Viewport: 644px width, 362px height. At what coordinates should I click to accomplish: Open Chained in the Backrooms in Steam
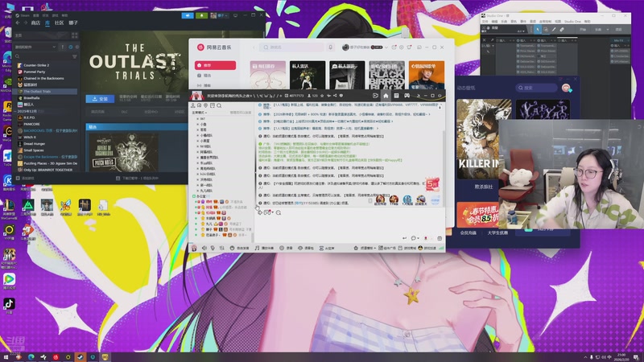pos(43,78)
